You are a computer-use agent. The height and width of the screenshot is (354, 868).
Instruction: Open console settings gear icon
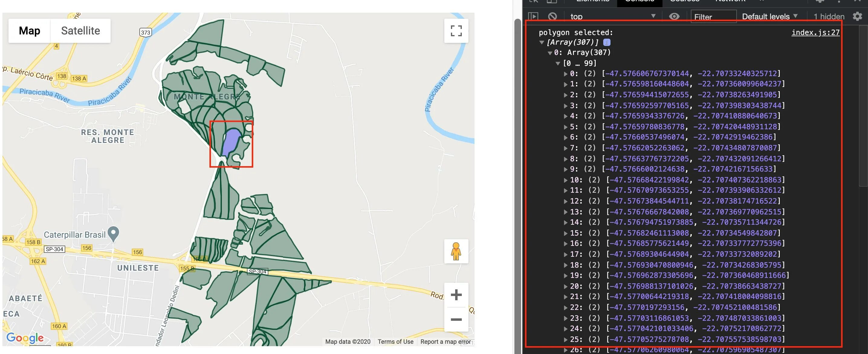(857, 16)
